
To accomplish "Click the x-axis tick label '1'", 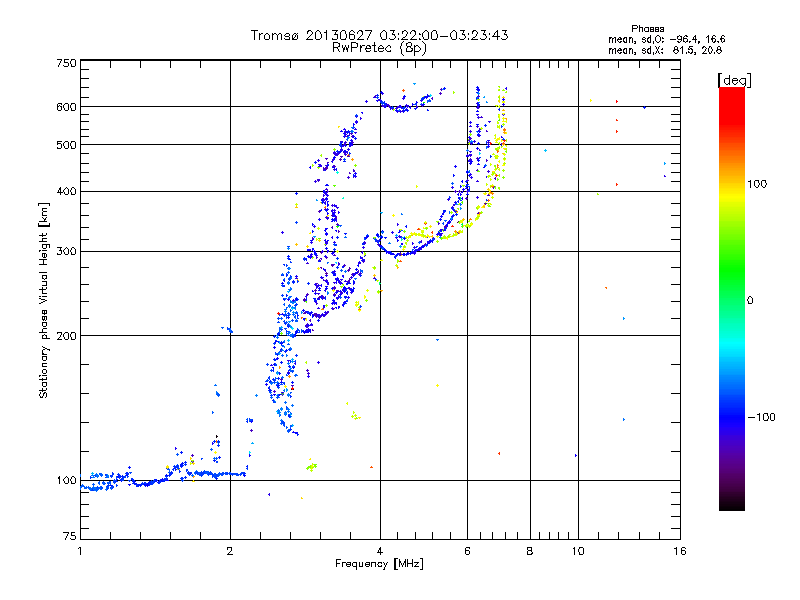I will tap(80, 551).
